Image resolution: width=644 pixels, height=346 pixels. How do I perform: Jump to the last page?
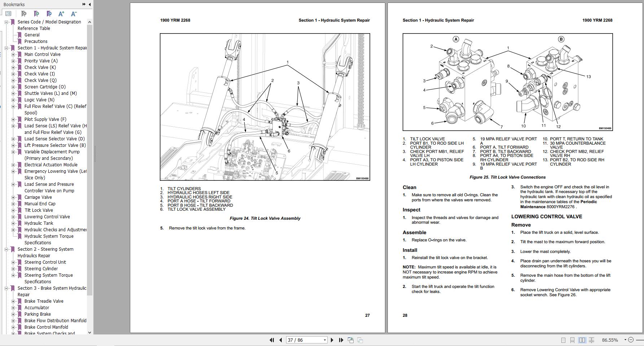[341, 340]
